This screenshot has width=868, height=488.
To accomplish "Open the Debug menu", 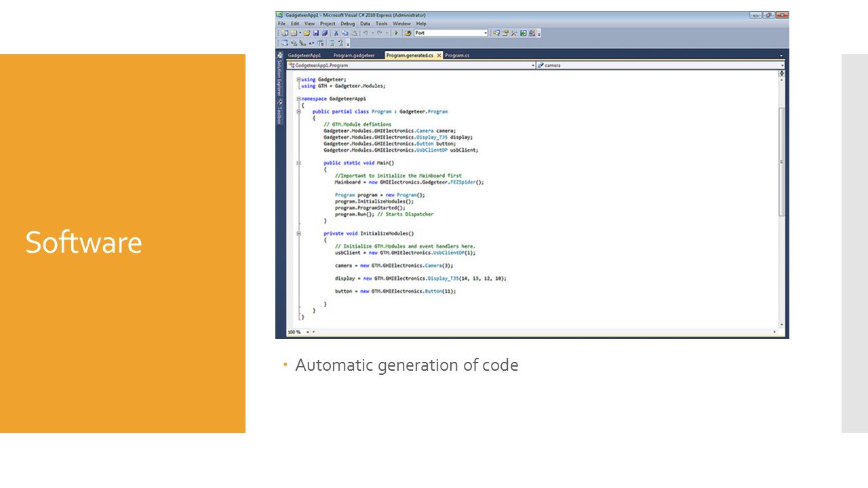I will pyautogui.click(x=348, y=24).
